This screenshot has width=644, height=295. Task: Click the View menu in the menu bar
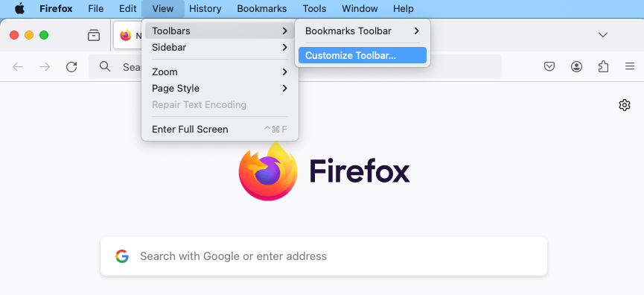point(162,9)
